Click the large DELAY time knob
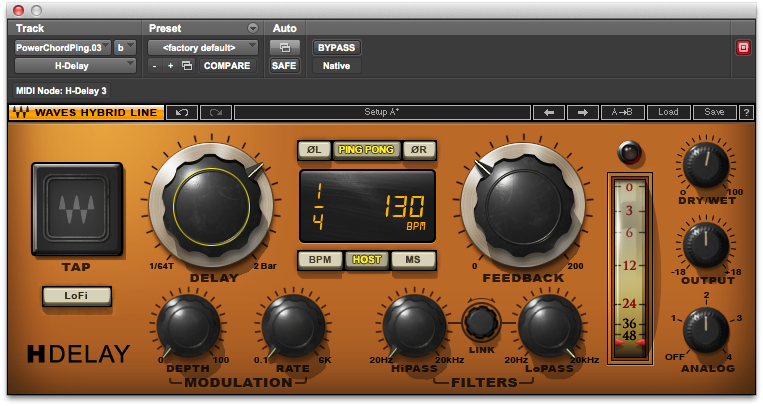This screenshot has height=406, width=763. click(211, 206)
